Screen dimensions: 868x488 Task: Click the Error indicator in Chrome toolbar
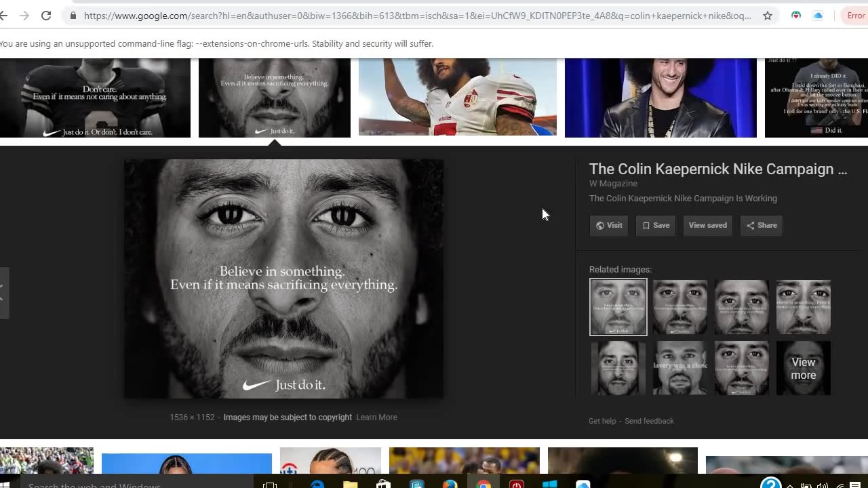[x=856, y=16]
